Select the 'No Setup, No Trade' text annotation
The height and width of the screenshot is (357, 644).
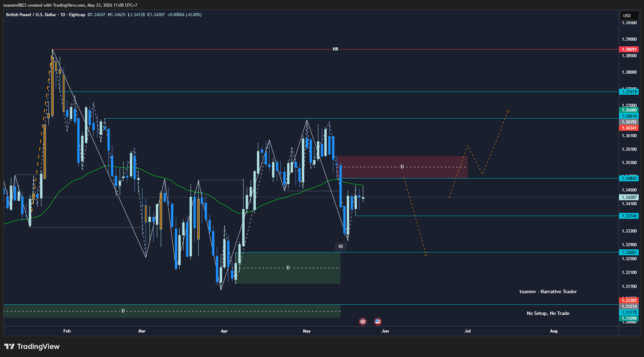548,313
